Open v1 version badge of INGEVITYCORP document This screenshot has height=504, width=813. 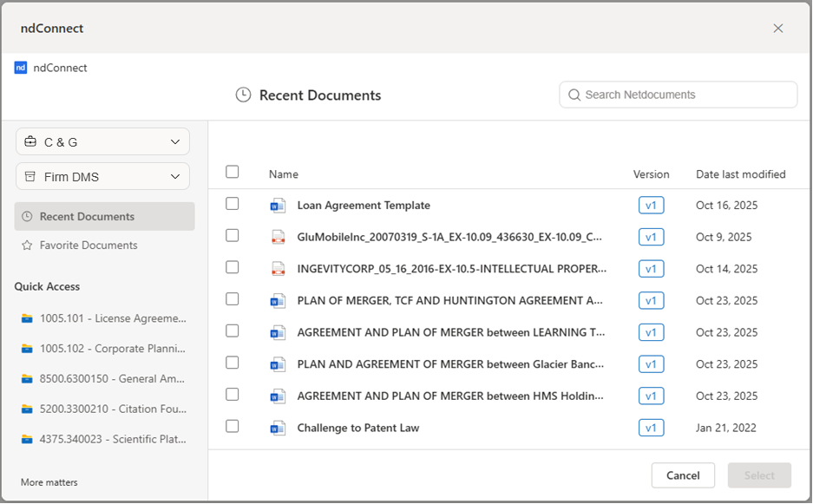[652, 269]
